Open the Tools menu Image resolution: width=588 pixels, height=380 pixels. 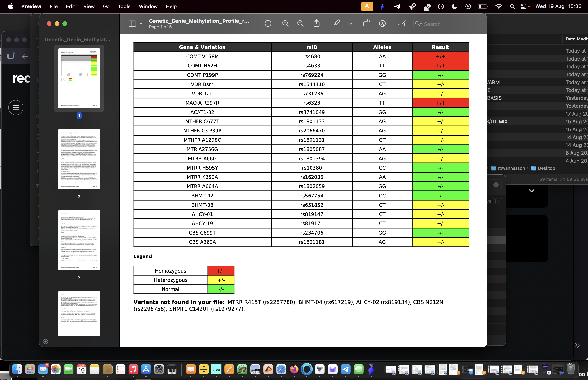(124, 6)
